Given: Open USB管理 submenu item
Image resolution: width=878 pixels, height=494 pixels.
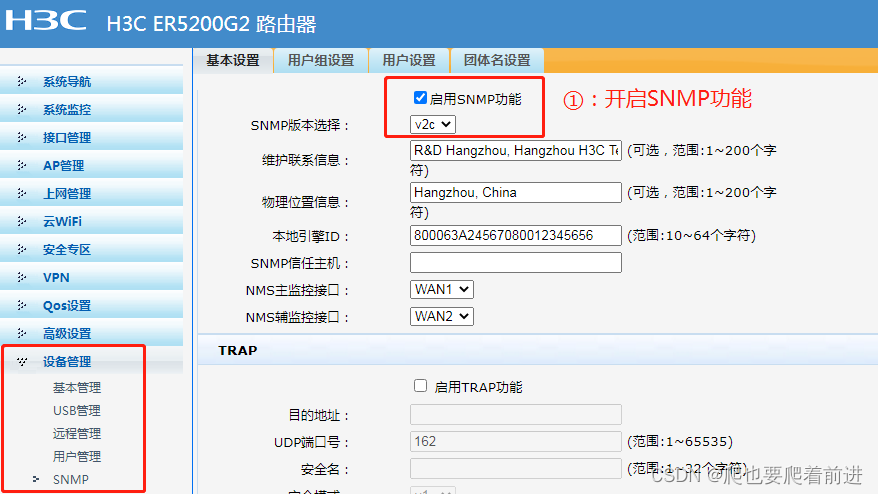Looking at the screenshot, I should [77, 411].
